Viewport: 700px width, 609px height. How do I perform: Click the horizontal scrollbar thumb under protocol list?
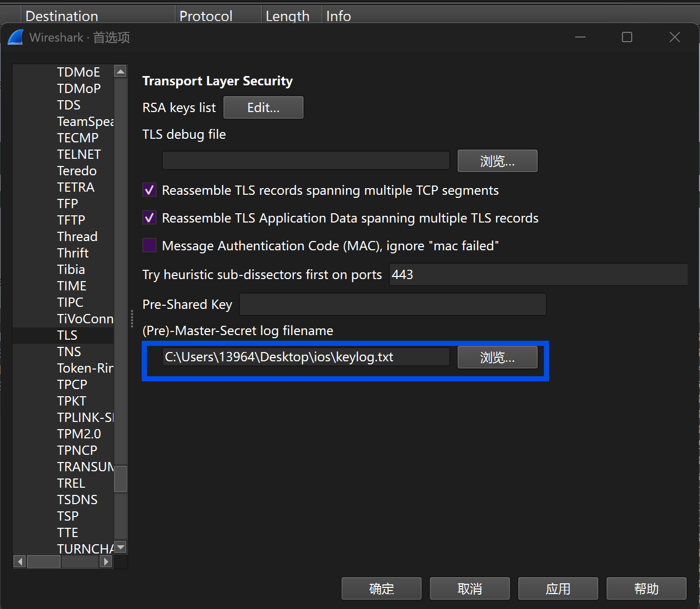click(x=44, y=562)
